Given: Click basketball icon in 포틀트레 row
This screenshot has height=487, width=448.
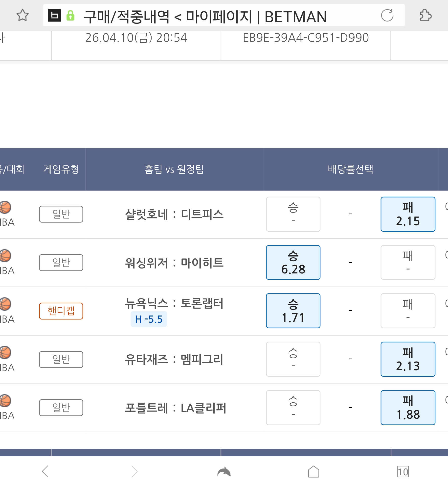Looking at the screenshot, I should click(x=5, y=401).
